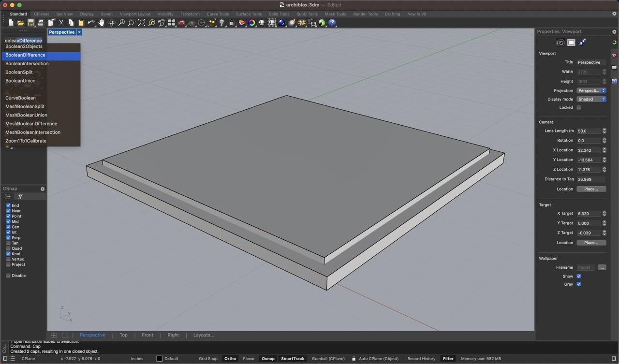Switch to the Solid Tools toolbar tab

(279, 14)
